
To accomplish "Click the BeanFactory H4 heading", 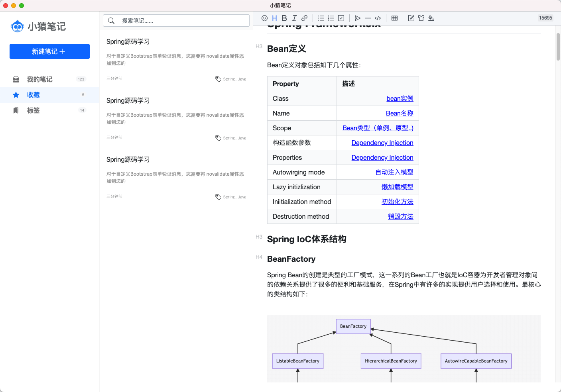I will pos(291,259).
